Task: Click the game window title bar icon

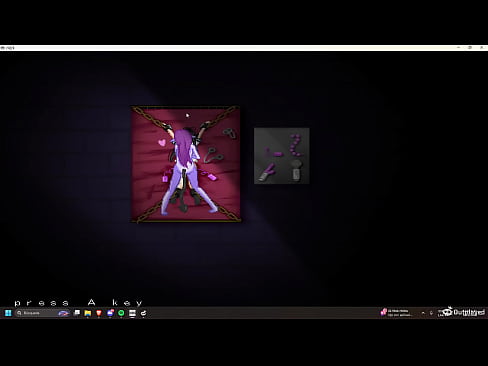Action: [3, 48]
